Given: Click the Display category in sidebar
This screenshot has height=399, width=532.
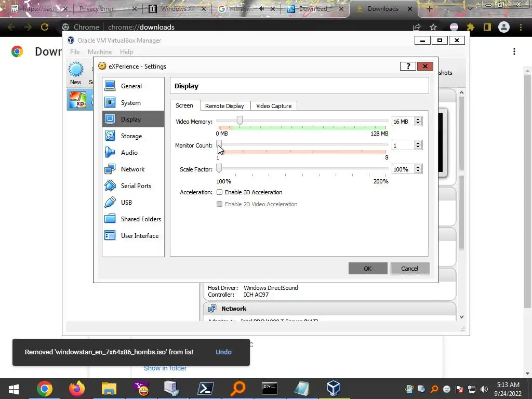Looking at the screenshot, I should click(133, 119).
